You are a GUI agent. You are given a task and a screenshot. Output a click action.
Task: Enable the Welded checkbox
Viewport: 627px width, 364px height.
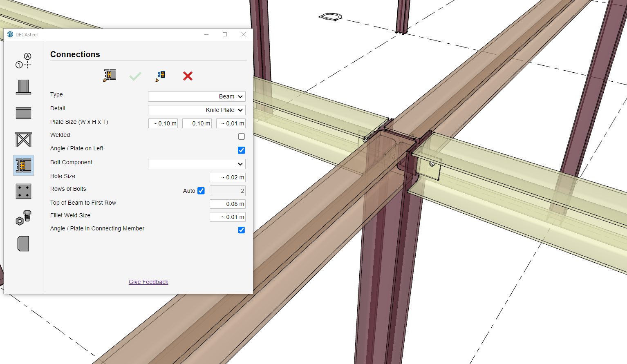[x=242, y=136]
